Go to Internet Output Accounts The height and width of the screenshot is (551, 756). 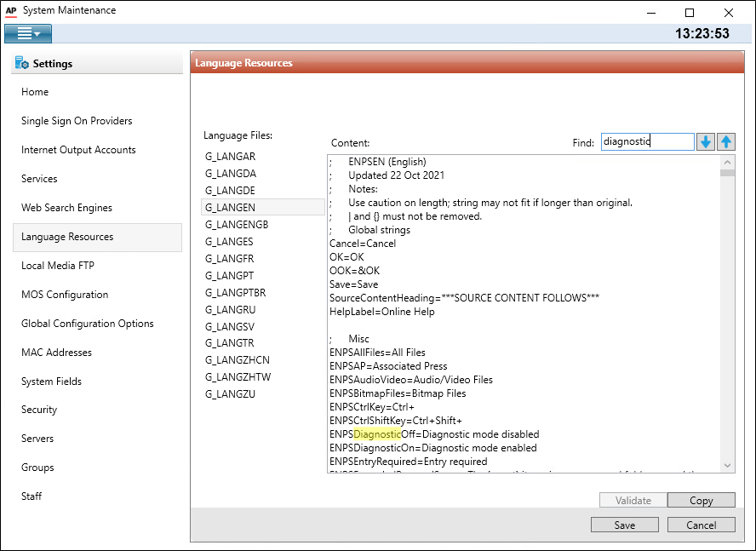(78, 150)
